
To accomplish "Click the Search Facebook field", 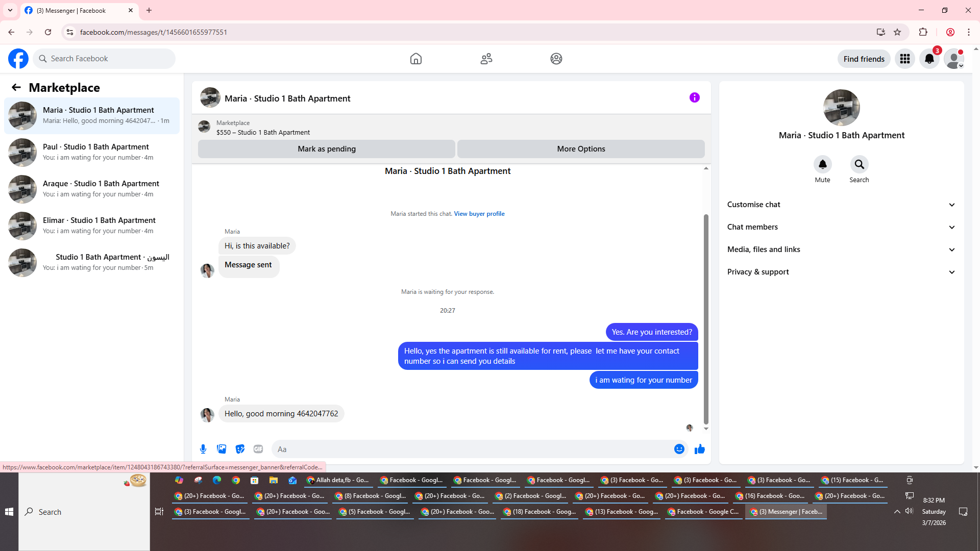I will 104,59.
